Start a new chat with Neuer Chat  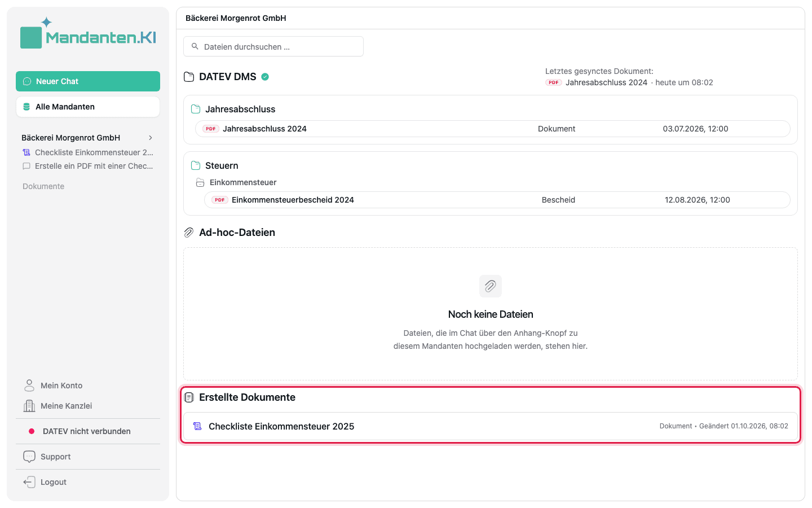coord(88,81)
